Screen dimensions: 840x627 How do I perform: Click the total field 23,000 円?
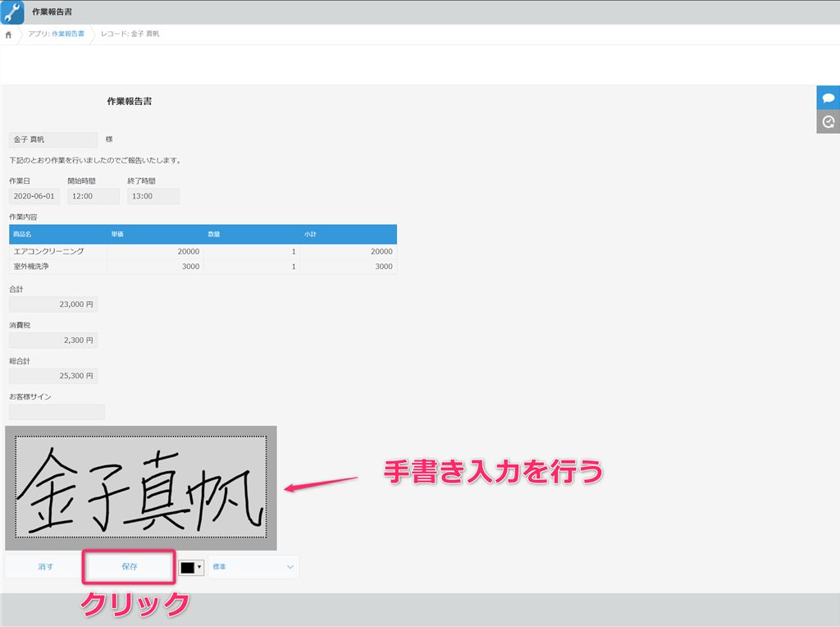click(53, 304)
